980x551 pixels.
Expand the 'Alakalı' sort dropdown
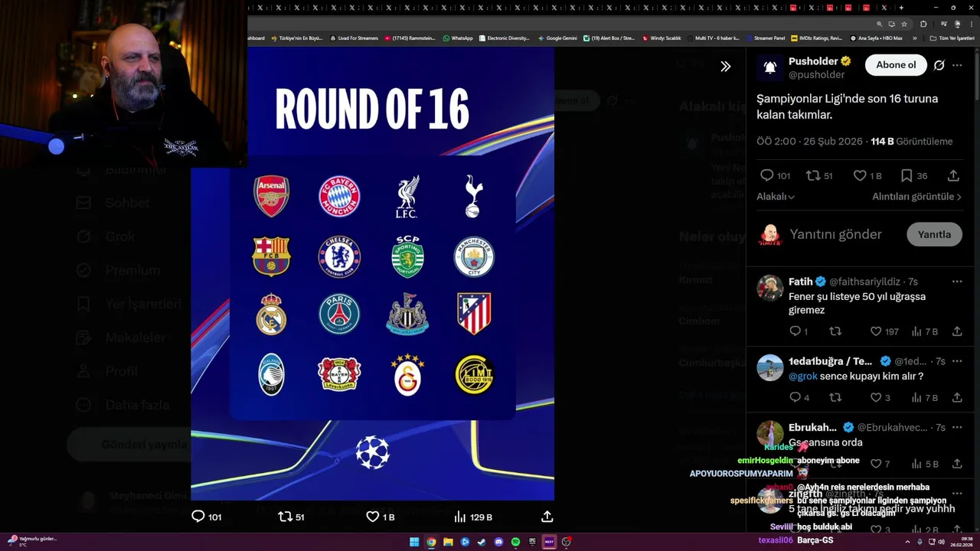(x=776, y=197)
